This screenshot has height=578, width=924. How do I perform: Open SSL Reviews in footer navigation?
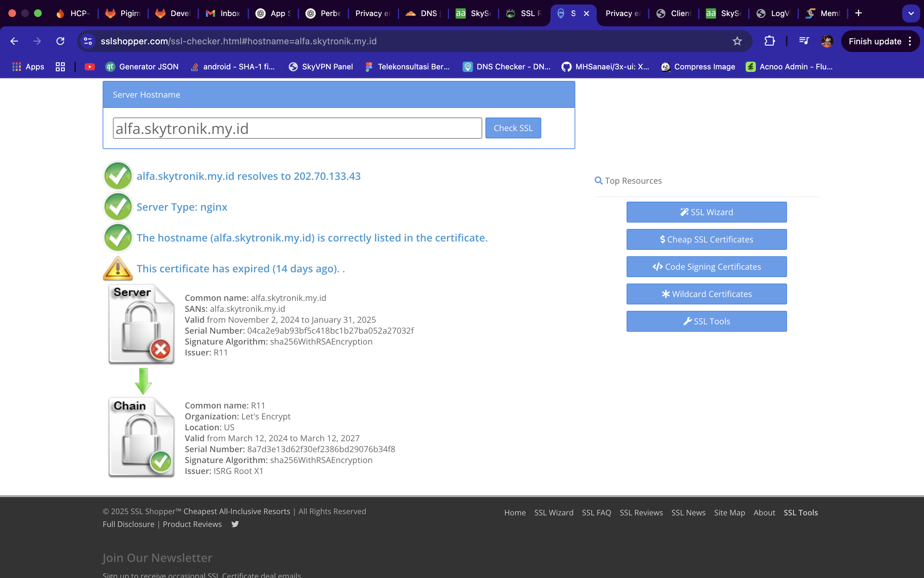[641, 512]
